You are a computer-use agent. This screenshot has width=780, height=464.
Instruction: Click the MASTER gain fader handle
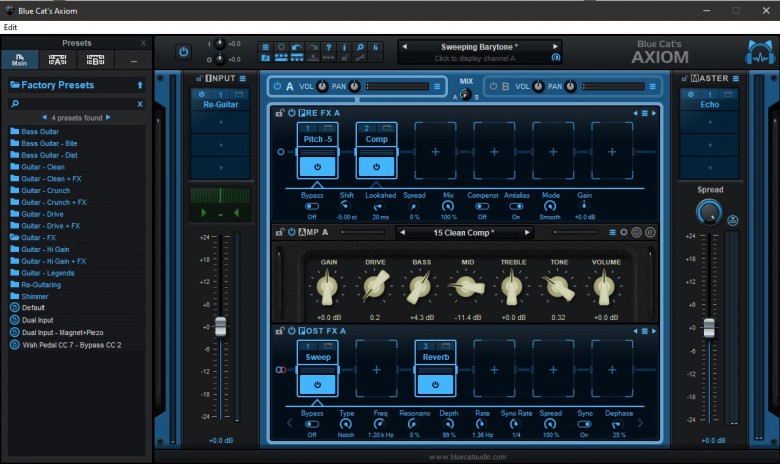click(709, 328)
